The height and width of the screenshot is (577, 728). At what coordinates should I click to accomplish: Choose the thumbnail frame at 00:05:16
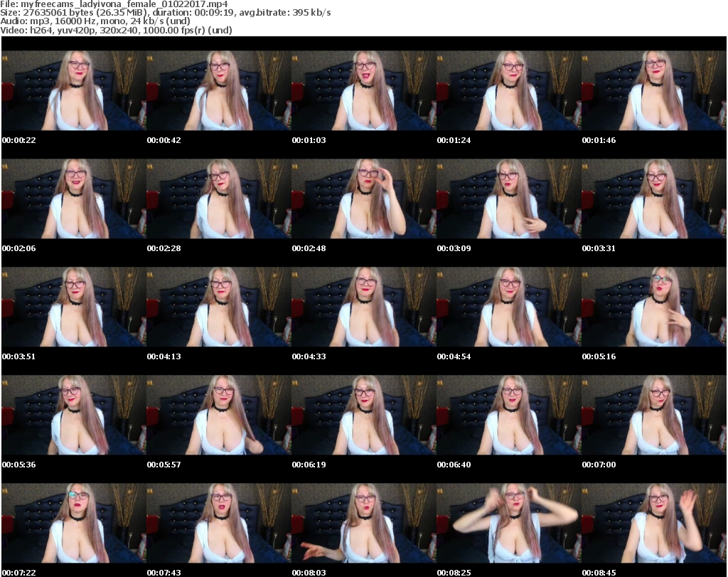tap(654, 307)
